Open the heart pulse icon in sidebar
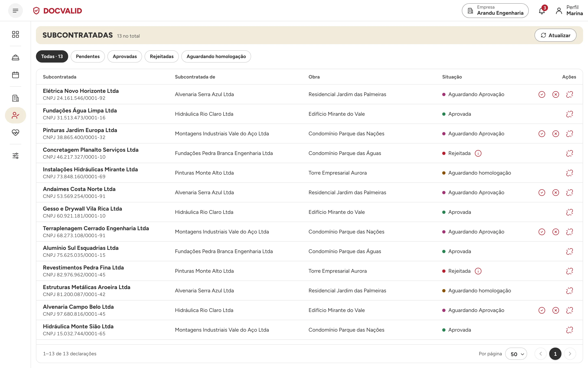Screen dimensions: 588x368 click(x=16, y=132)
